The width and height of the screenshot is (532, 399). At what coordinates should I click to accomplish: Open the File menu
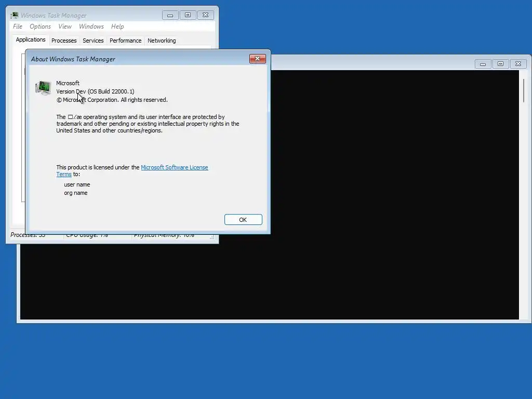click(18, 26)
